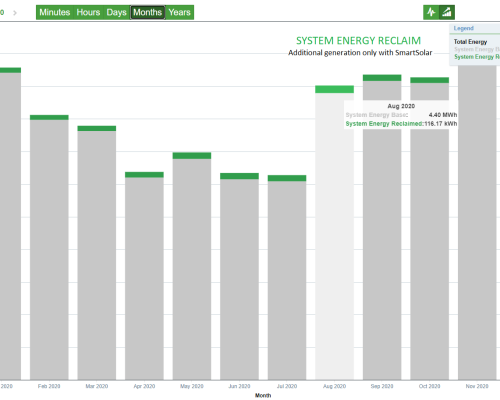Screen dimensions: 500x400
Task: Click the highlighted Aug 2020 base bar
Action: [x=334, y=236]
